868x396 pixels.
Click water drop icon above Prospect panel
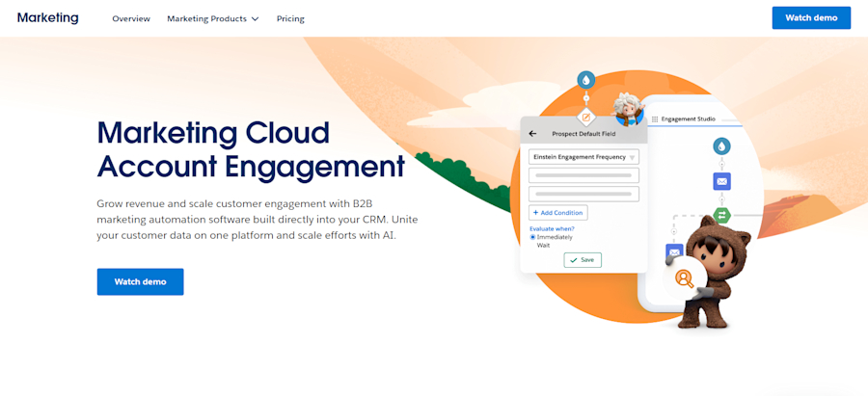click(585, 80)
